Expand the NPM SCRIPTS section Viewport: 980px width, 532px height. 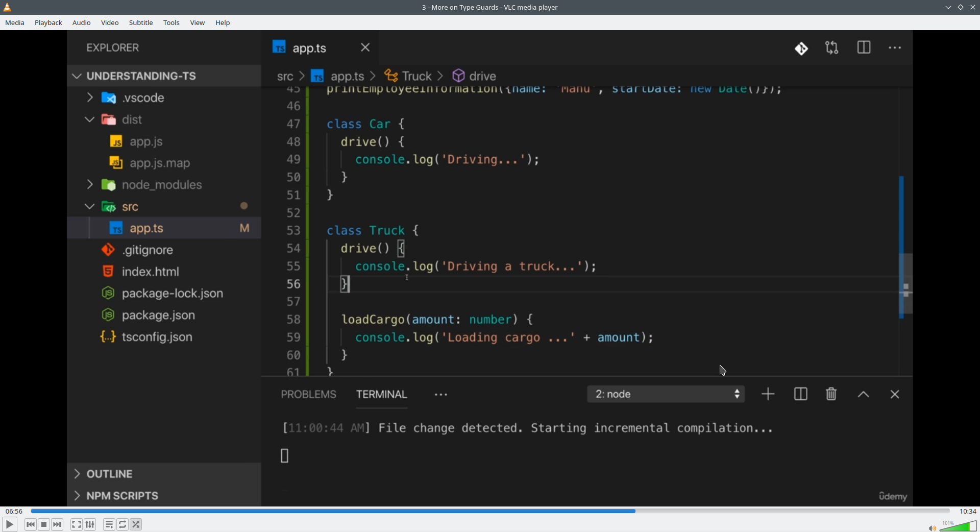click(x=164, y=496)
